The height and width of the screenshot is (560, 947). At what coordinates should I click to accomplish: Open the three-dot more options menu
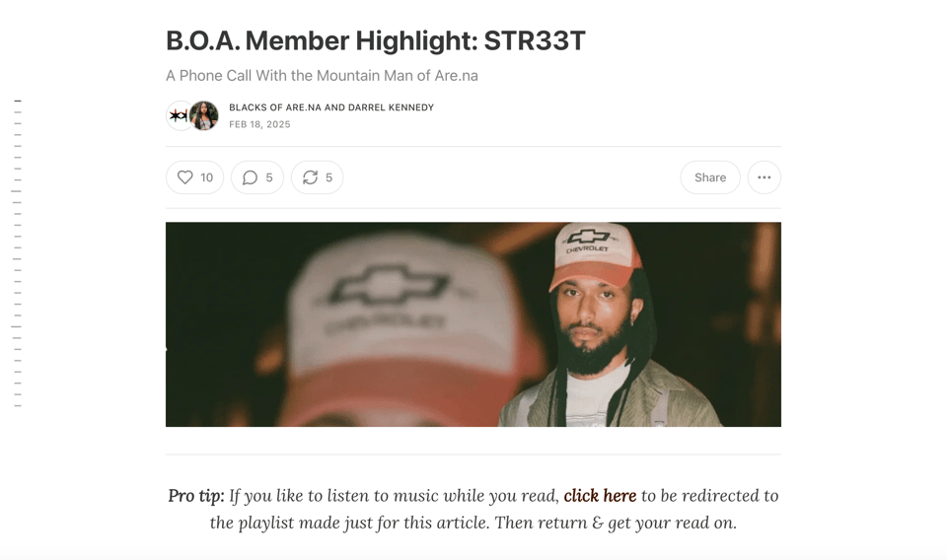click(x=764, y=177)
